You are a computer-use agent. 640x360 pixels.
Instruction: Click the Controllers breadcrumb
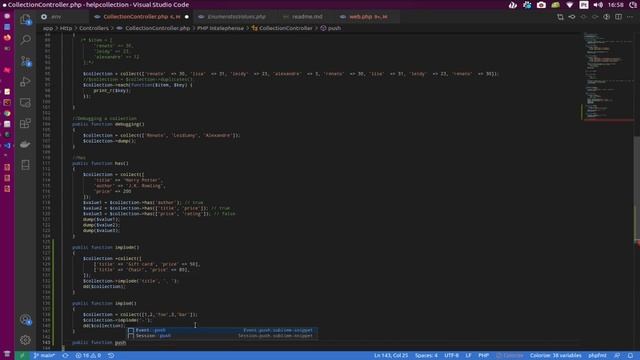(94, 28)
